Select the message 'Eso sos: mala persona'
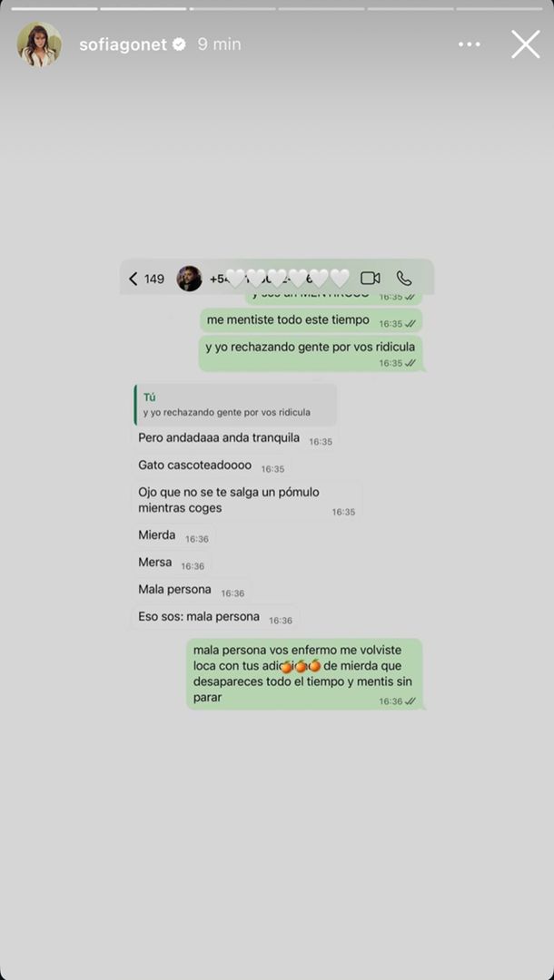 tap(215, 617)
